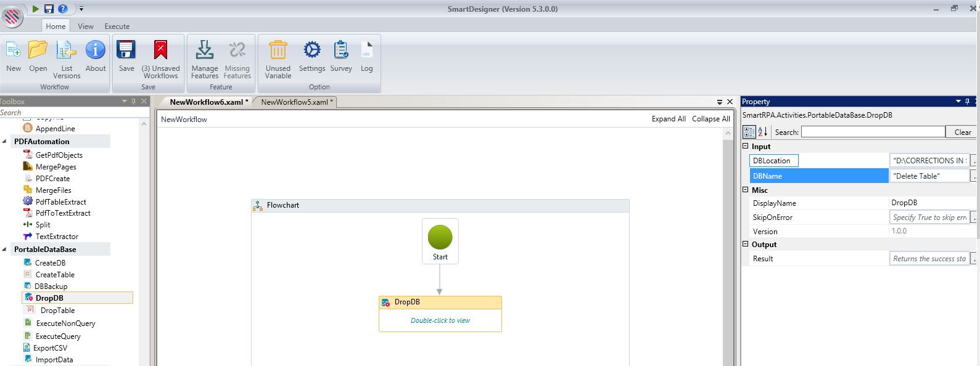
Task: Save the workflow using the Save icon
Action: point(126,51)
